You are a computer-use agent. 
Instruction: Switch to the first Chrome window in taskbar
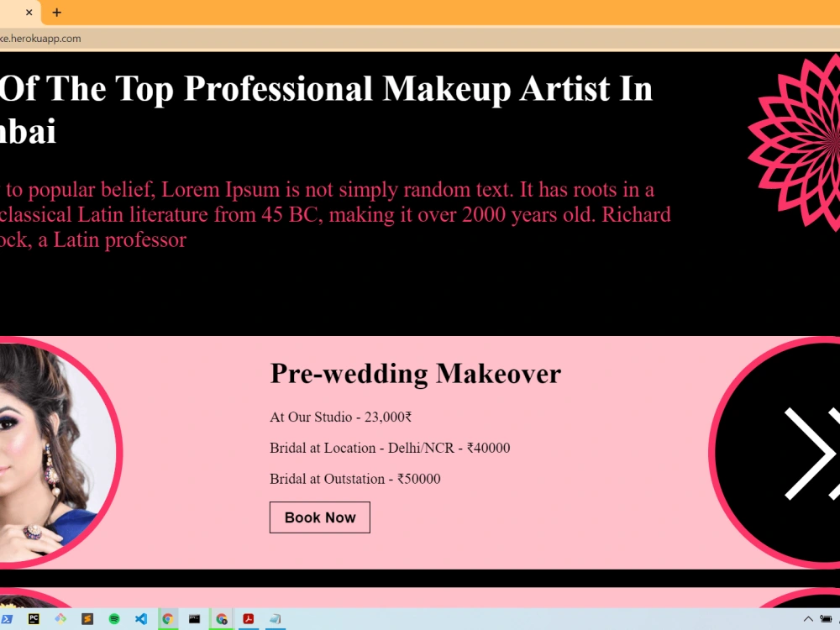(168, 619)
